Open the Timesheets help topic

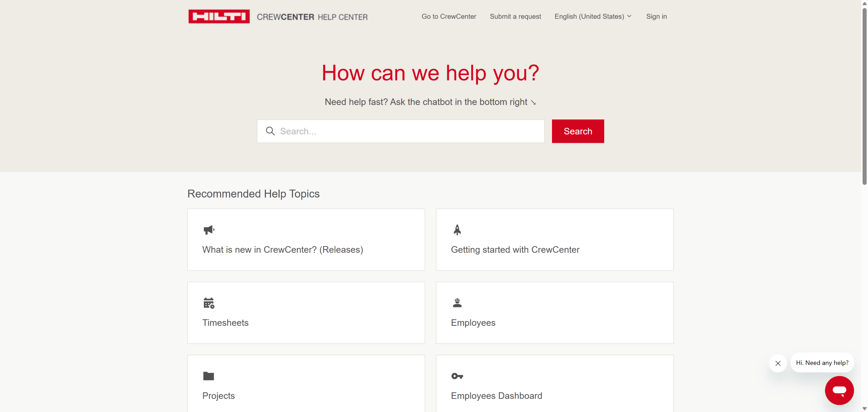306,313
